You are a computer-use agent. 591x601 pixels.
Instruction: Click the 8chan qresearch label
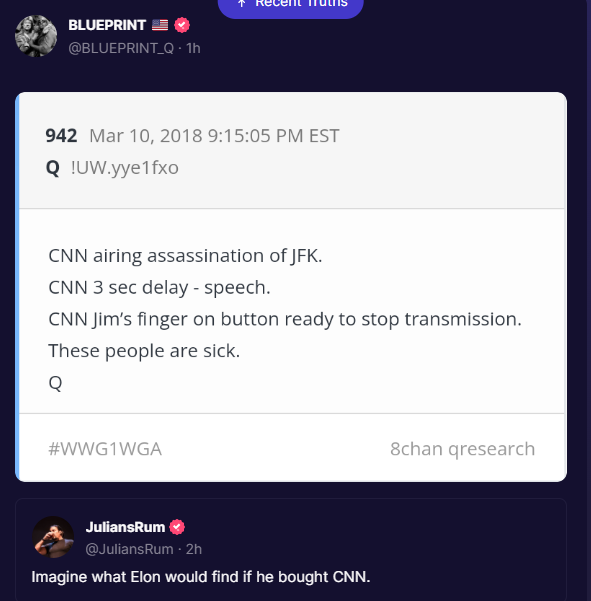(x=463, y=449)
